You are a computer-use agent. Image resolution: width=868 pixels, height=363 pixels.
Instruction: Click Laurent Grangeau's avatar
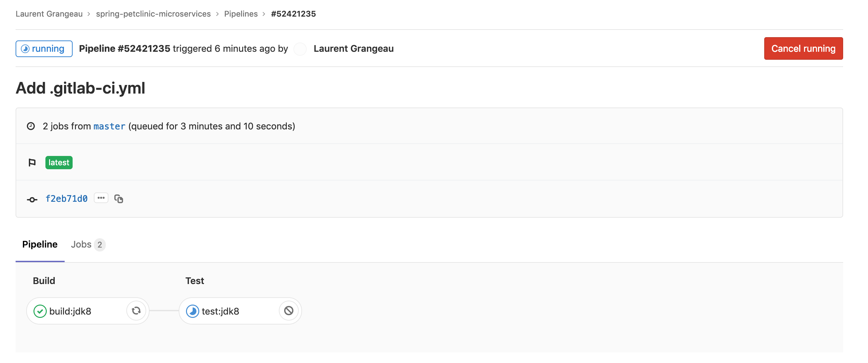(300, 49)
